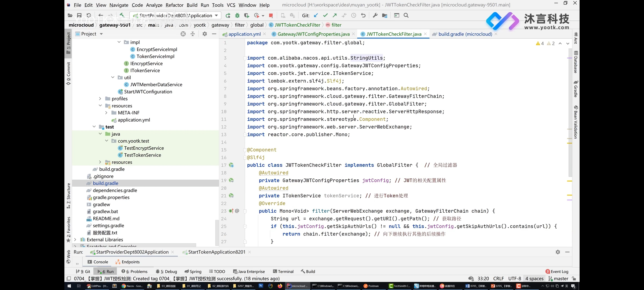Viewport: 644px width, 290px height.
Task: Open Project panel gear options
Action: (x=205, y=34)
